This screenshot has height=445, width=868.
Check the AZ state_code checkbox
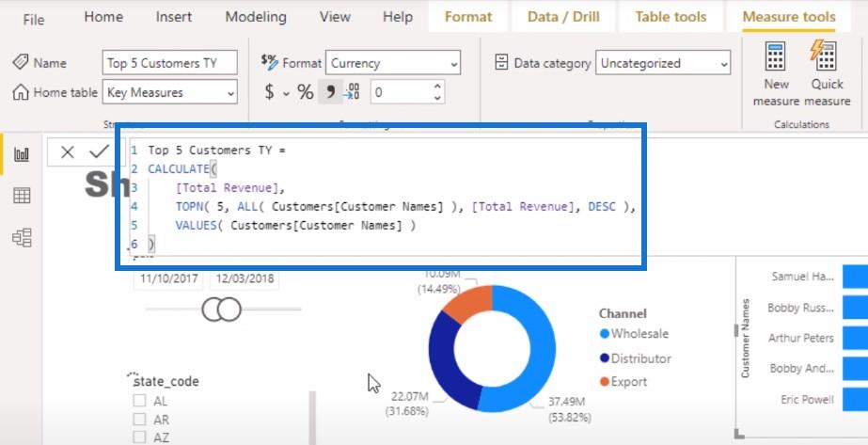coord(139,437)
